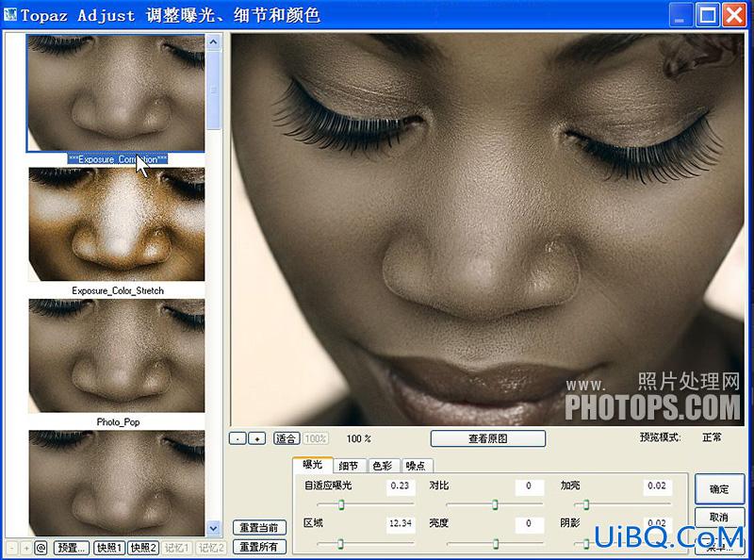Click the Exposure_Color_Stretch label text
The height and width of the screenshot is (560, 754).
click(118, 290)
